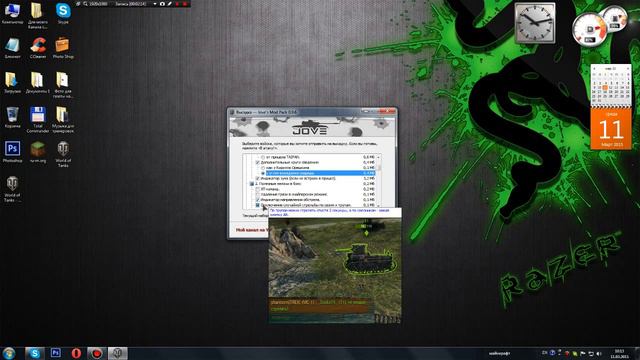The height and width of the screenshot is (360, 640).
Task: Click the red recorder taskbar icon
Action: [97, 353]
